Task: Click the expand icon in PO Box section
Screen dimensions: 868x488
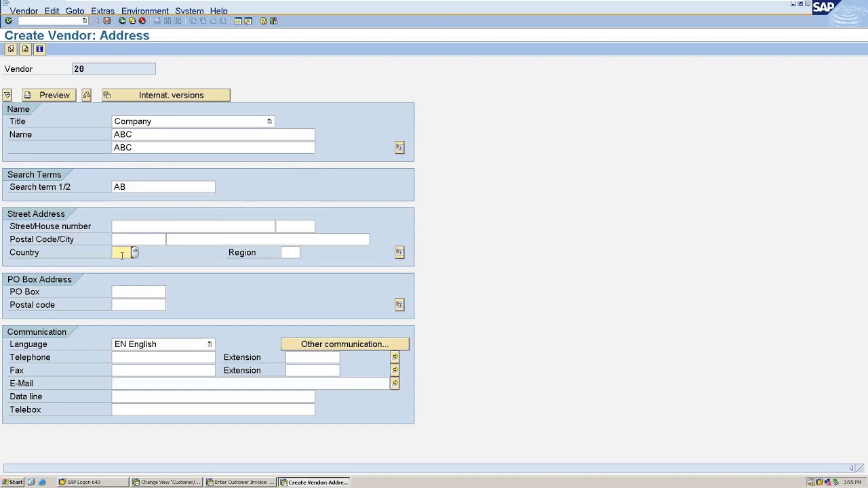Action: coord(399,304)
